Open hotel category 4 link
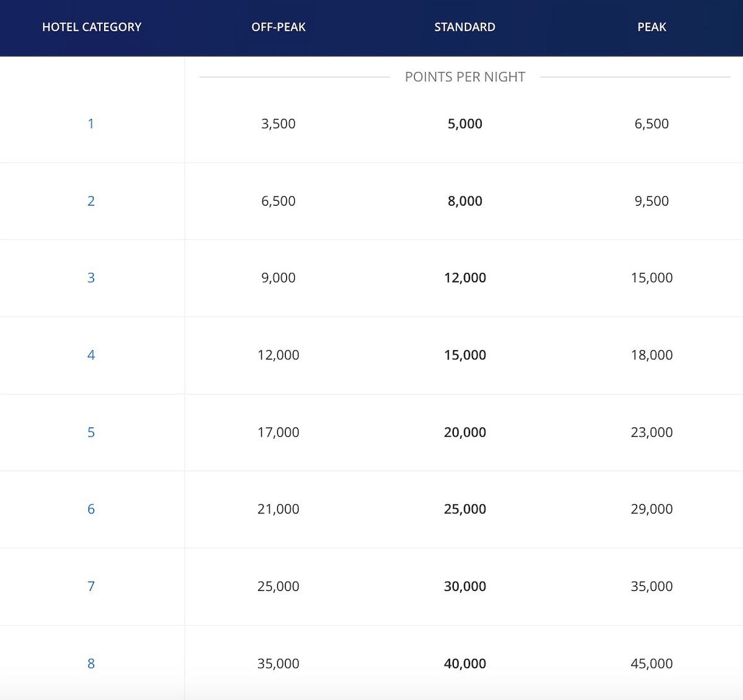This screenshot has width=743, height=700. [x=91, y=355]
